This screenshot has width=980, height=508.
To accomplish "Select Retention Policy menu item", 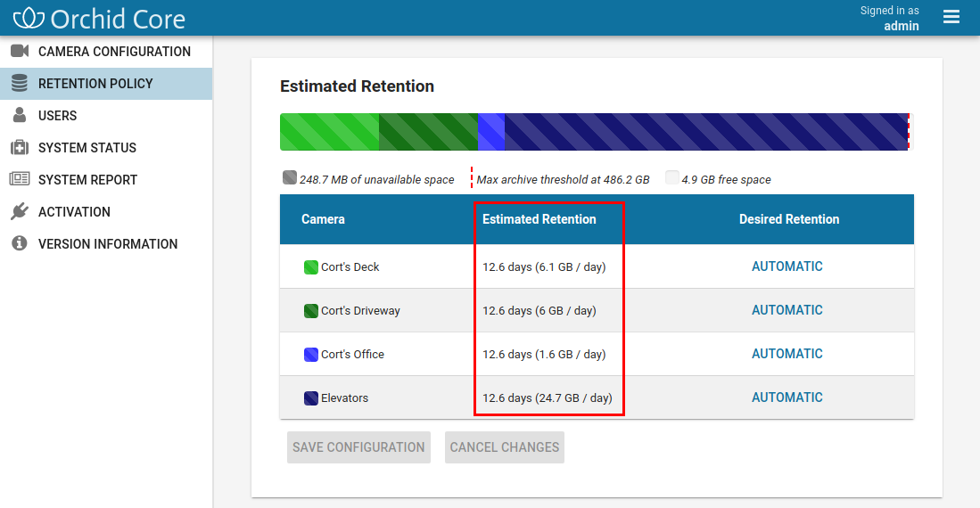I will click(106, 83).
